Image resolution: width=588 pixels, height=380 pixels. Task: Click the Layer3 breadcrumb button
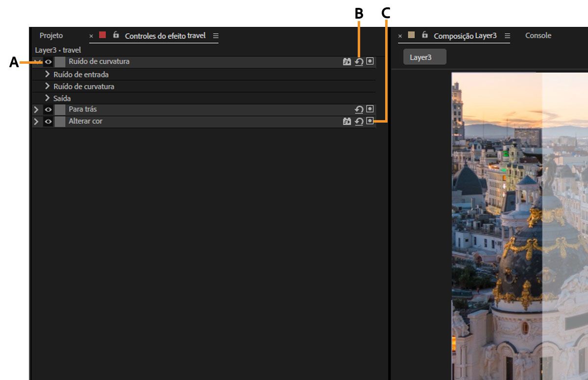425,57
